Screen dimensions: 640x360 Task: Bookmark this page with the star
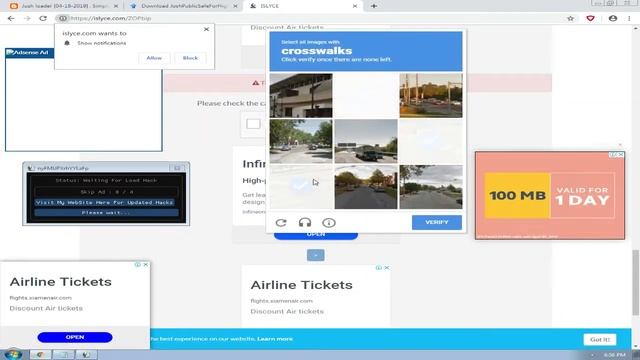click(x=571, y=18)
